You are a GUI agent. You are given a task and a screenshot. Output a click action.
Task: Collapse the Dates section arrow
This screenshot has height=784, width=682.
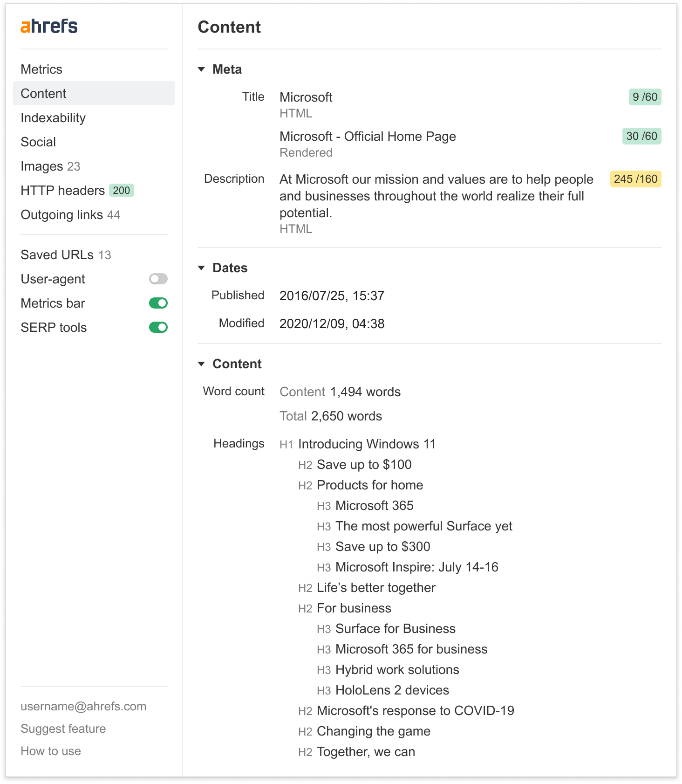click(201, 268)
